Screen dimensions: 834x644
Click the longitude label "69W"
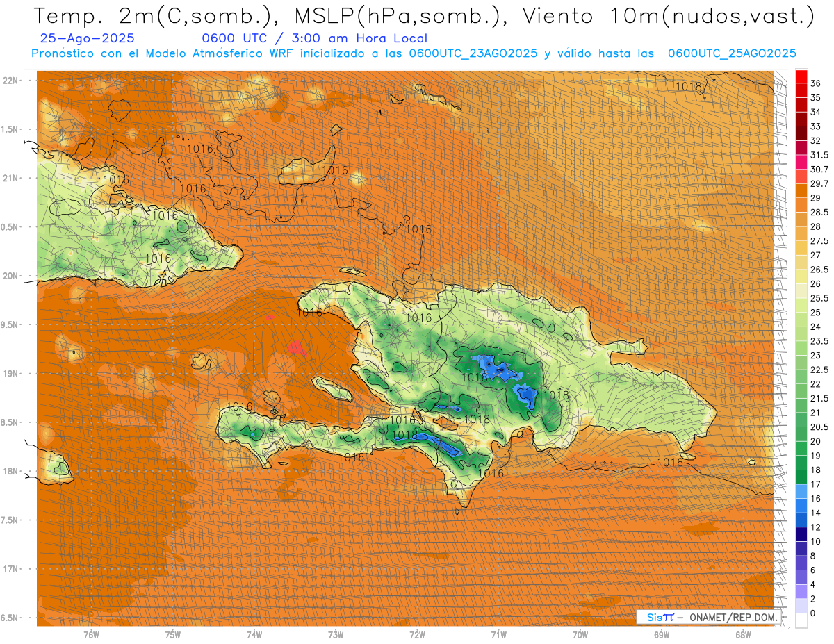tap(662, 634)
